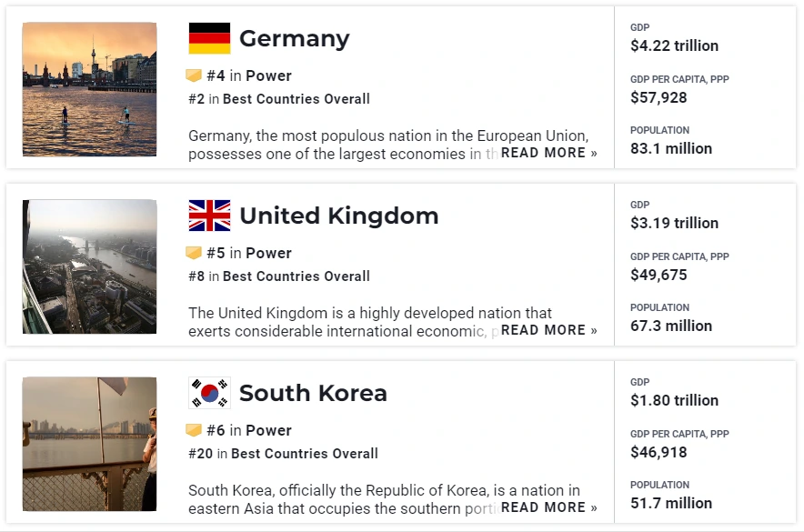Click Germany's #2 in Best Countries Overall
Screen dimensions: 804x532
(x=279, y=99)
